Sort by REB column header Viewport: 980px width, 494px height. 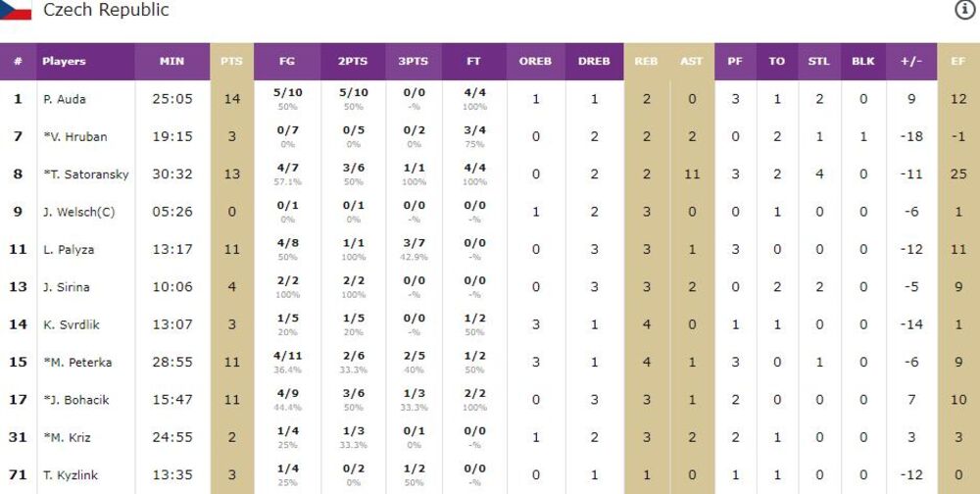point(646,61)
